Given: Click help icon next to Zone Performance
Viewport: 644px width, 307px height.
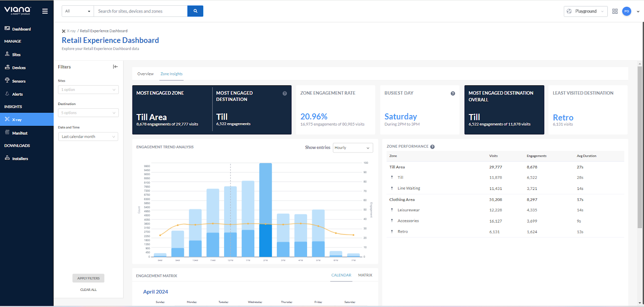Looking at the screenshot, I should coord(432,147).
